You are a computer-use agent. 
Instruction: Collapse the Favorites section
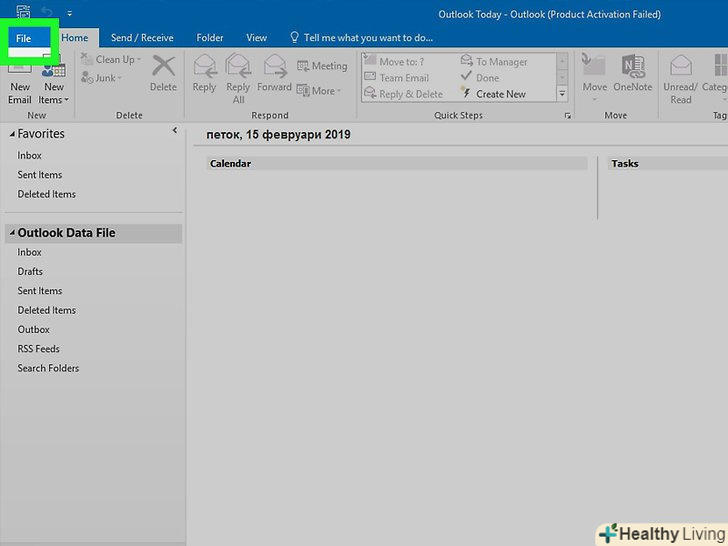click(12, 134)
